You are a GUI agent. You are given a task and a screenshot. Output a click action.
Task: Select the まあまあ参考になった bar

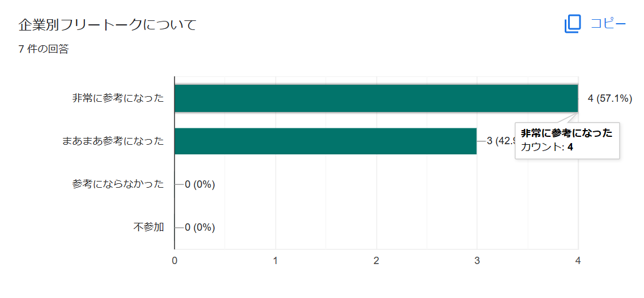coord(326,141)
